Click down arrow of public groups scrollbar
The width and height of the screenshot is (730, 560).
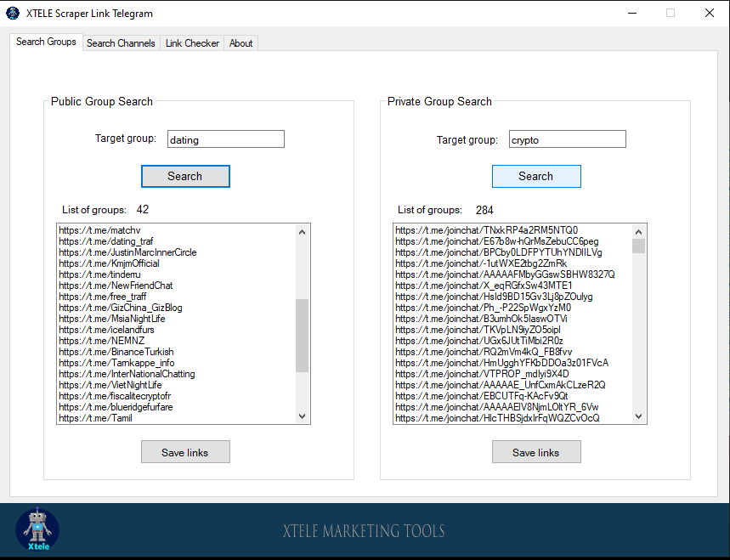pos(303,416)
